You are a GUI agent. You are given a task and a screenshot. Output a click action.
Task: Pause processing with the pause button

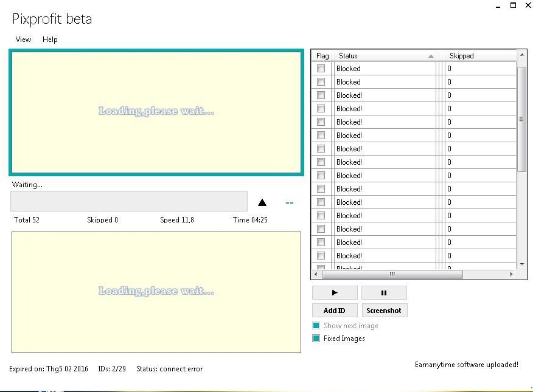tap(384, 292)
